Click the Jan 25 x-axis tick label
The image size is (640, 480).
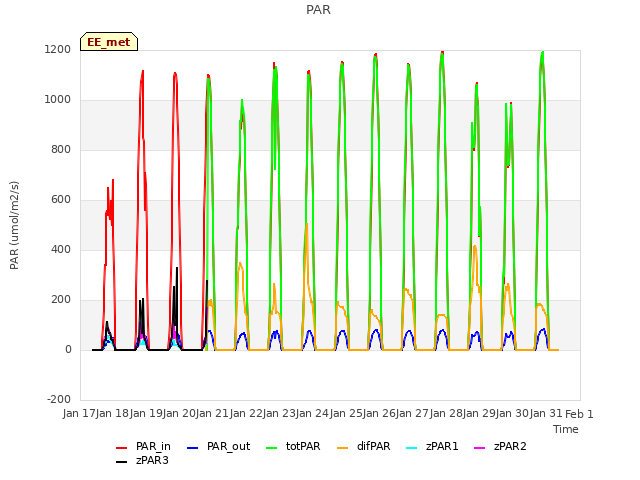tap(346, 413)
